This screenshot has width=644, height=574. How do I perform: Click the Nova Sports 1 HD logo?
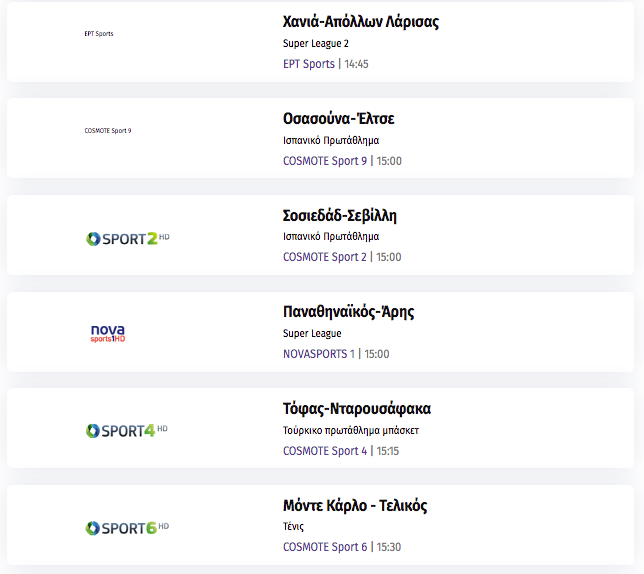coord(108,333)
